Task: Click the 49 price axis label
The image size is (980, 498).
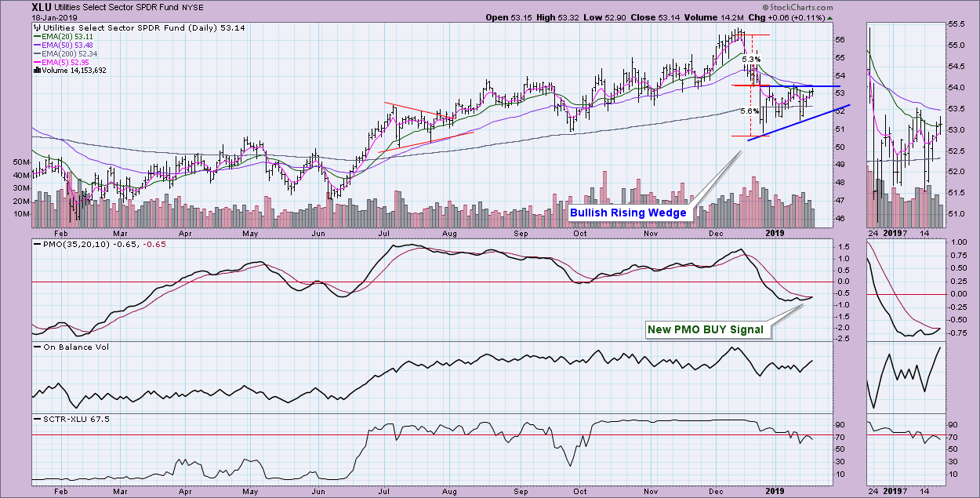Action: tap(840, 165)
